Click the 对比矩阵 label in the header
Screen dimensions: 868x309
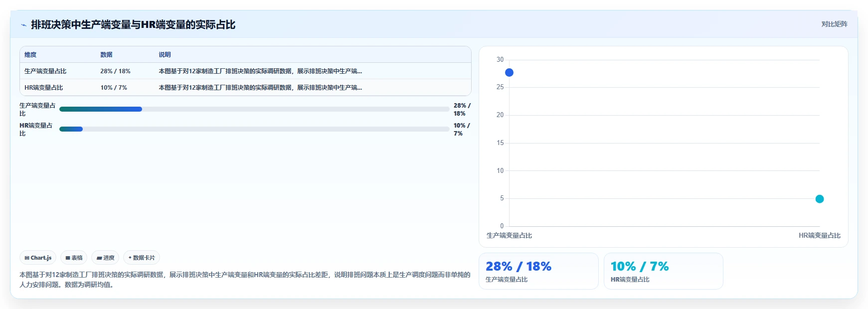point(834,24)
